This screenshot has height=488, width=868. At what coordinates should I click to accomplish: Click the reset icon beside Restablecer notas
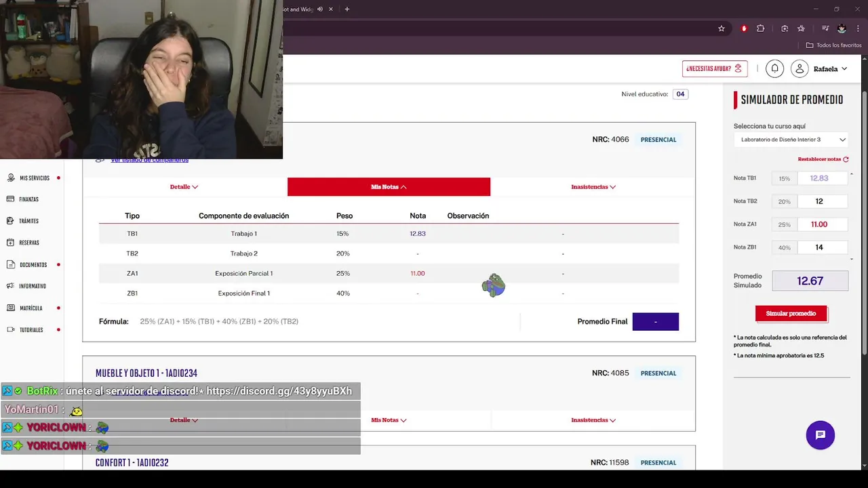846,159
